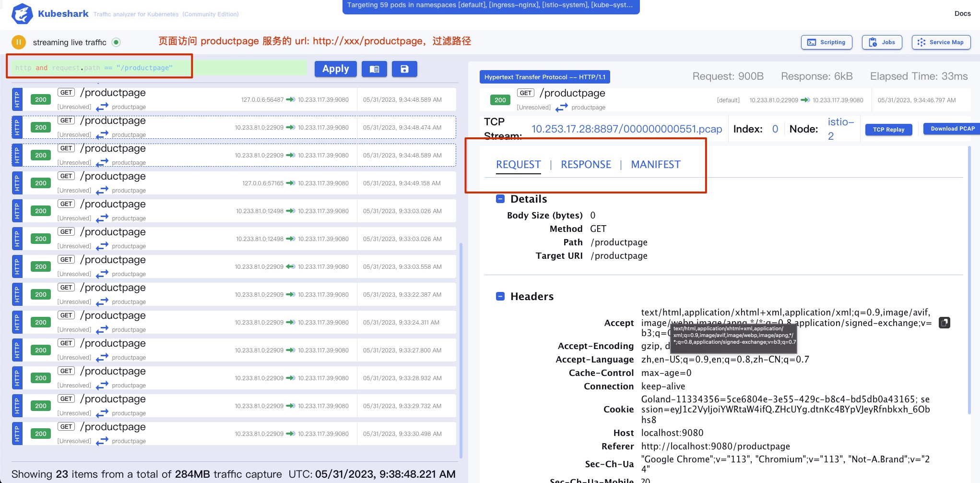Click the bidirectional arrows icon in detail header
The image size is (980, 483).
[561, 108]
